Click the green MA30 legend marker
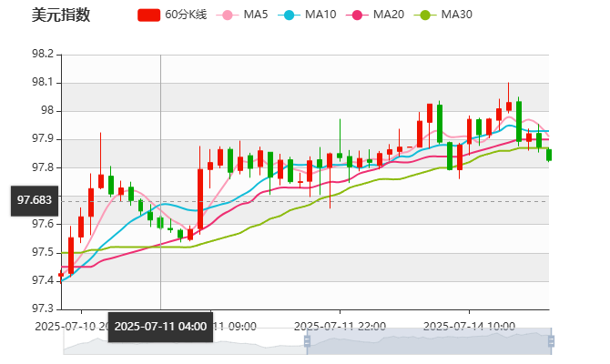Screen dimensions: 610x364 [425, 15]
